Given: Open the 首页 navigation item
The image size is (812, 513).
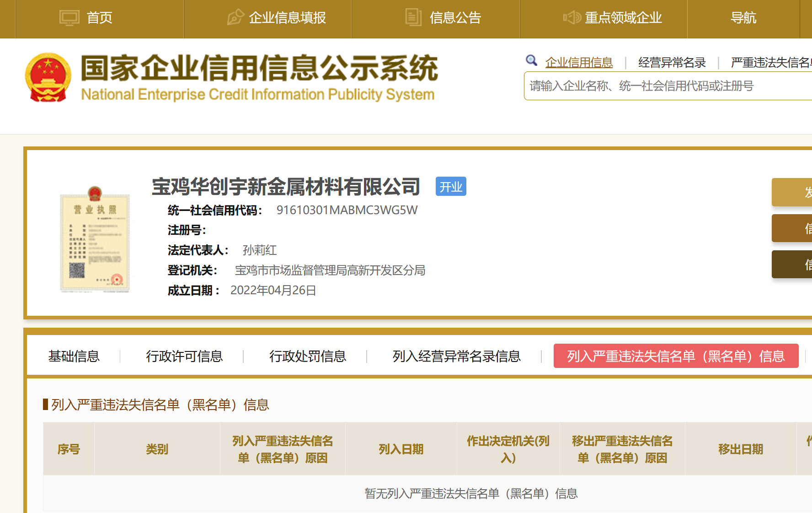Looking at the screenshot, I should [x=100, y=19].
